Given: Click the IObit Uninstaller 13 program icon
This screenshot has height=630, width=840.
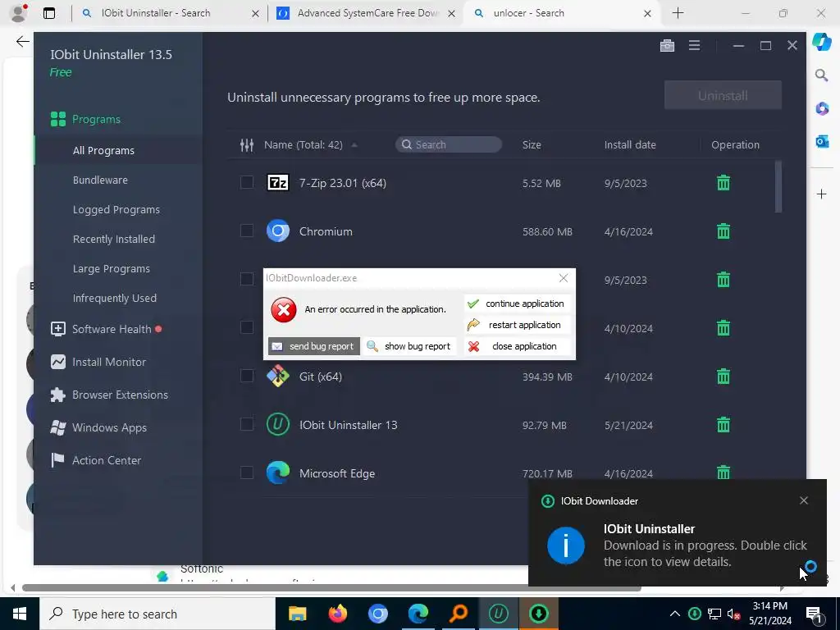Looking at the screenshot, I should point(278,425).
